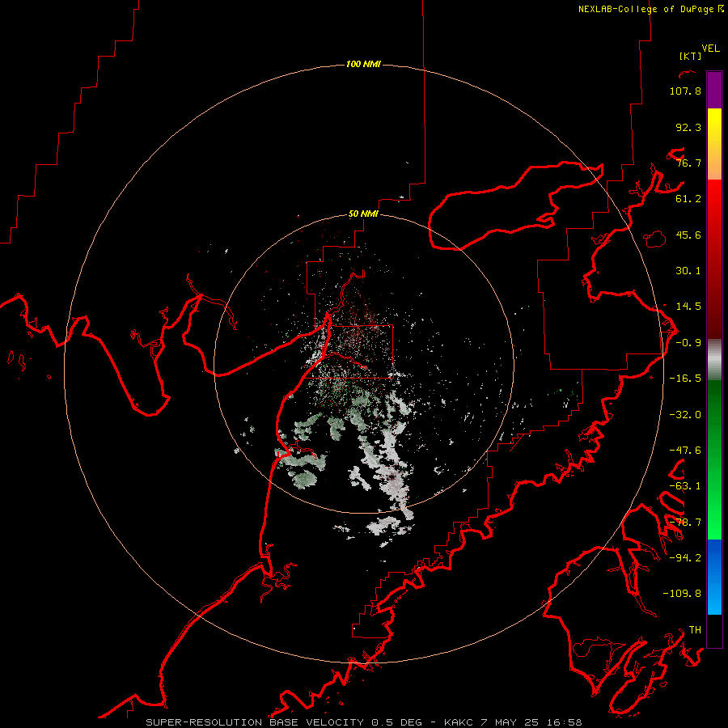Click the -63.1 velocity legend value
The height and width of the screenshot is (728, 728).
pos(685,486)
